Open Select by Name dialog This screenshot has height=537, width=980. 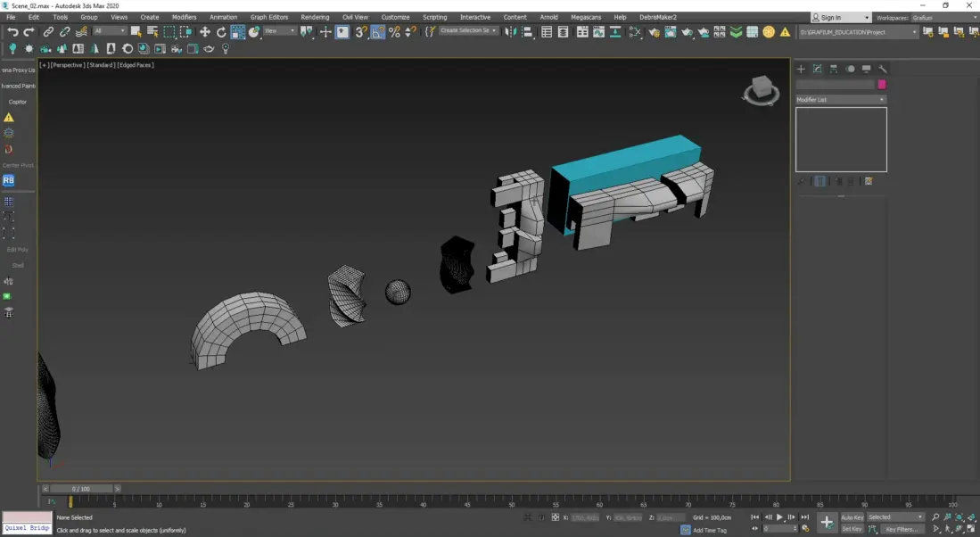pos(152,32)
